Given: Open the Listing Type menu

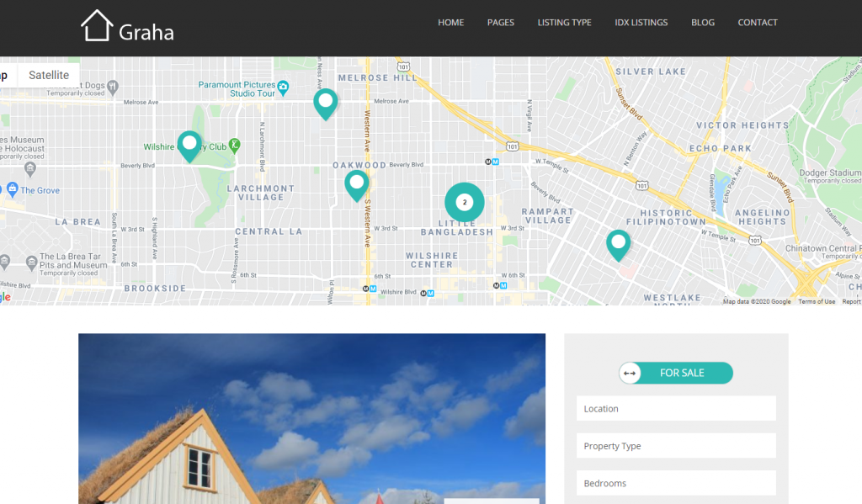Looking at the screenshot, I should (564, 23).
